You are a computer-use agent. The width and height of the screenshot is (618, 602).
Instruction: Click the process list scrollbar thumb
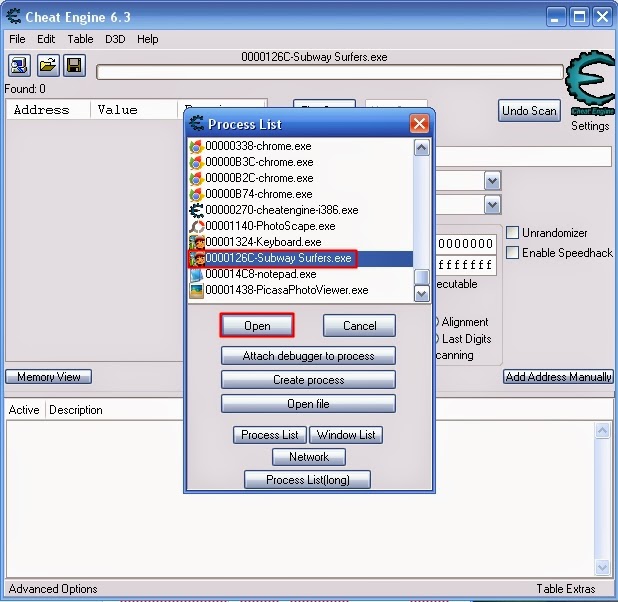point(422,277)
